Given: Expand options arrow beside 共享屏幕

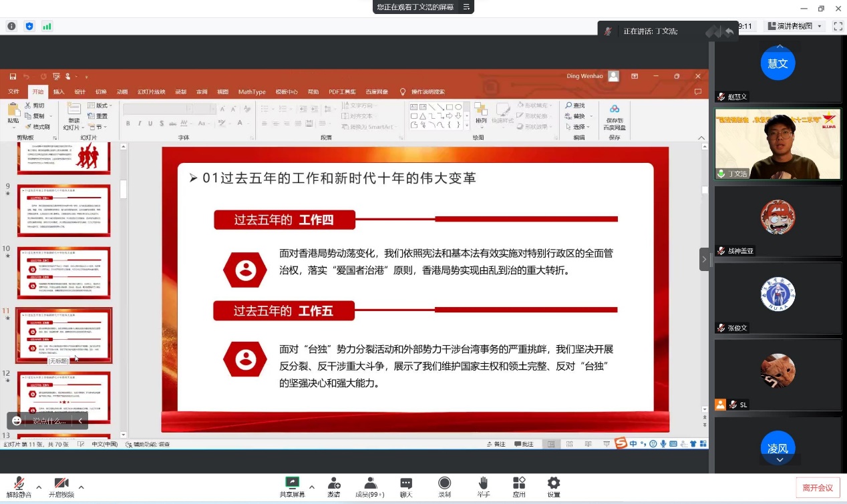Looking at the screenshot, I should (311, 487).
